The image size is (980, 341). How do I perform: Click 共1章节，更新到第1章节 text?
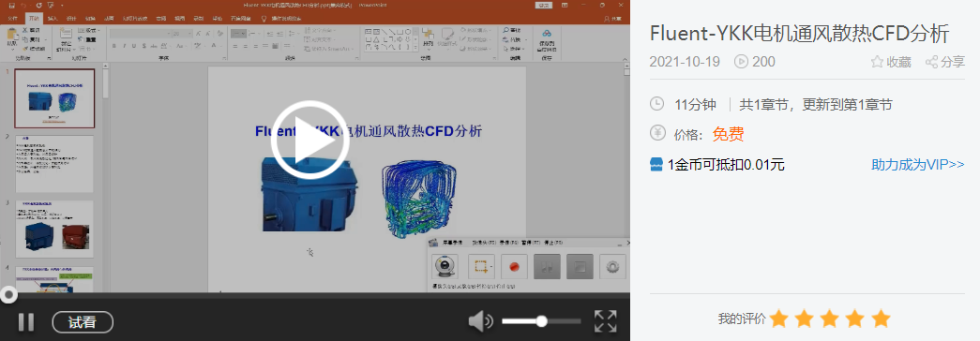(x=816, y=104)
